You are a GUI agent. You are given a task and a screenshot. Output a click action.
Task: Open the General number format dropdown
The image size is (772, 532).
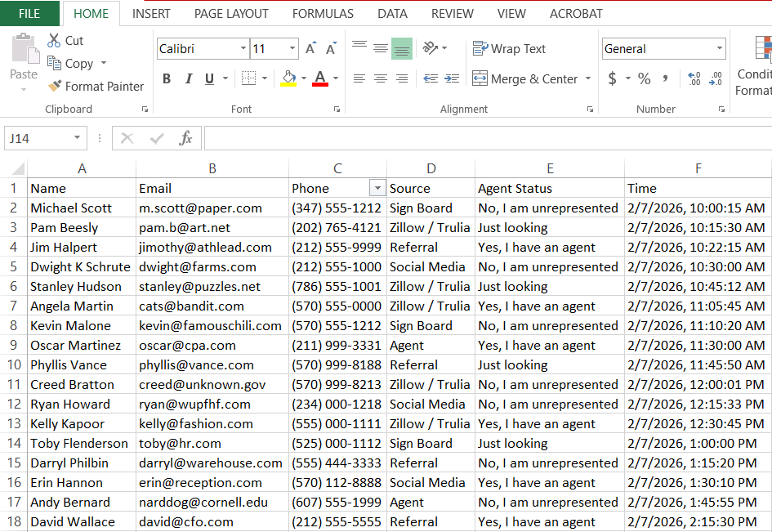point(719,48)
